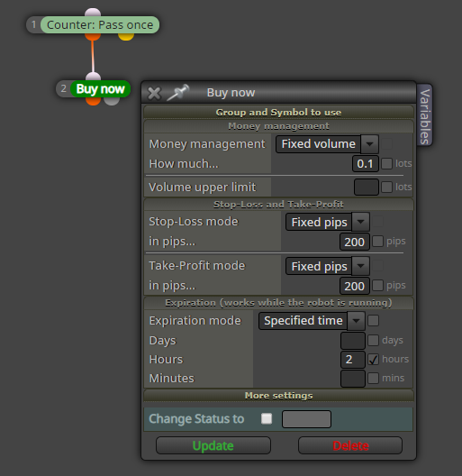The height and width of the screenshot is (476, 462).
Task: Click the red Delete button
Action: (350, 445)
